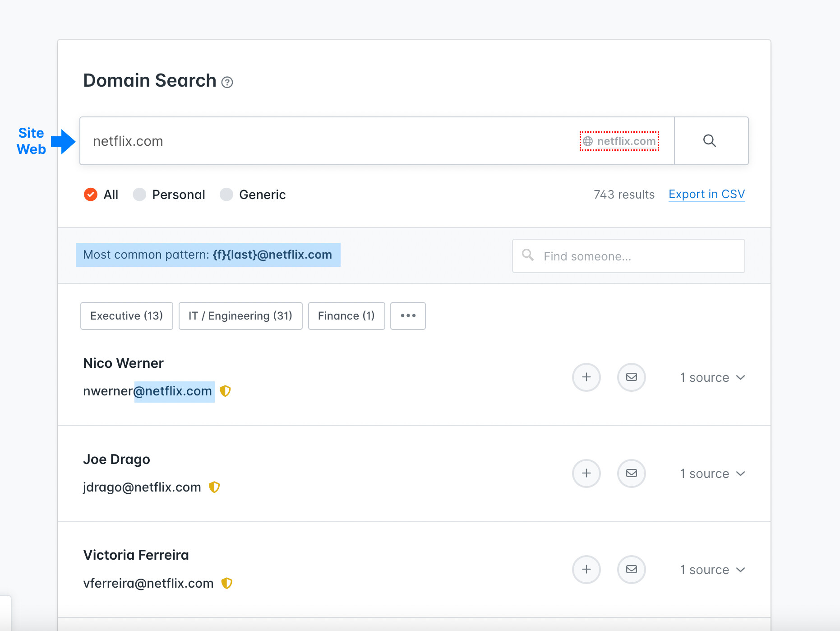Select the All email type filter
The image size is (840, 631).
(x=91, y=195)
